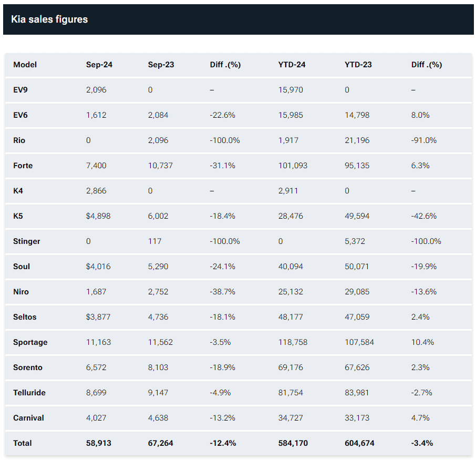The width and height of the screenshot is (476, 460).
Task: Click the YTD-24 column header
Action: [292, 65]
